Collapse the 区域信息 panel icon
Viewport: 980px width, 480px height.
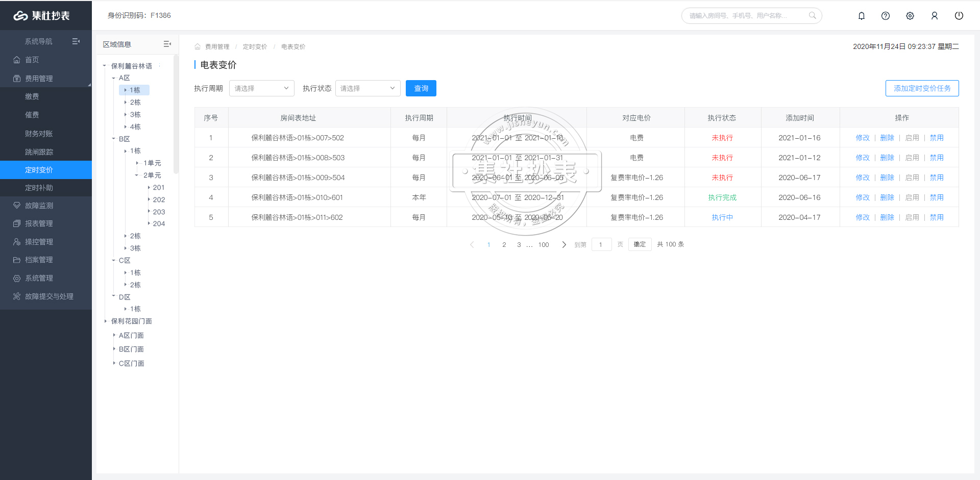click(167, 44)
